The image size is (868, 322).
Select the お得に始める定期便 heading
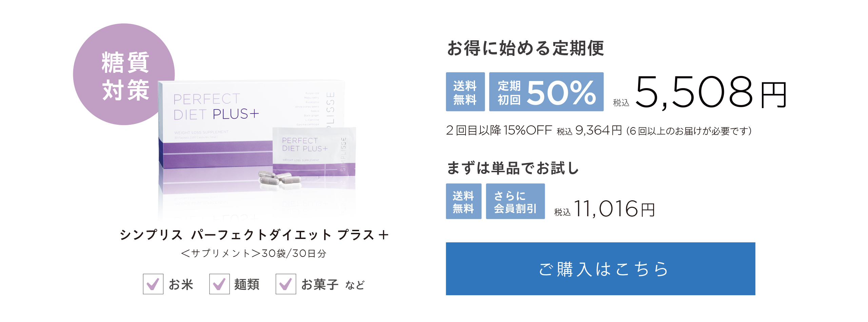[x=525, y=48]
